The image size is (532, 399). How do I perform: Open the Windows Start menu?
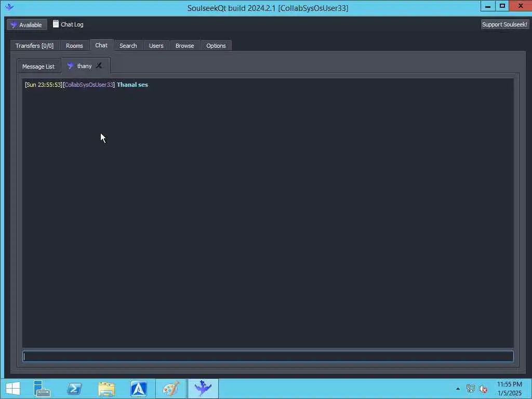coord(13,389)
